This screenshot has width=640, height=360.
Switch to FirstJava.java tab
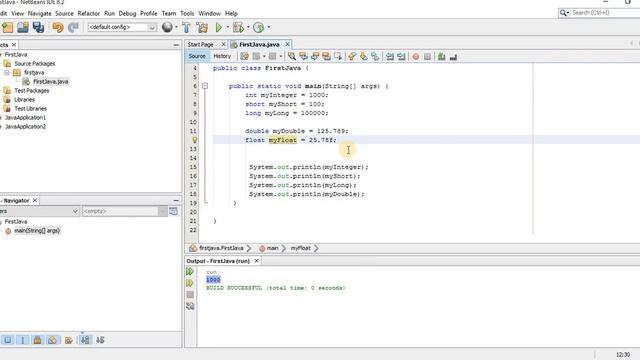(x=259, y=44)
